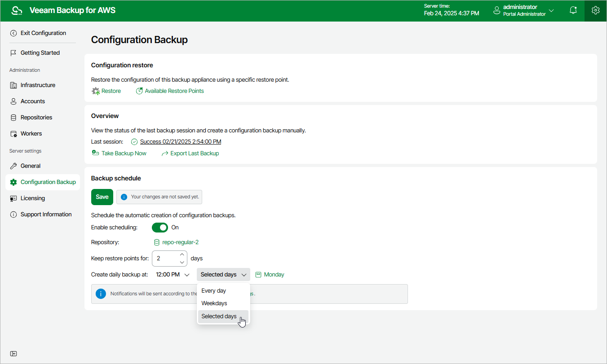The image size is (607, 364).
Task: Click the blue info icon in the notifications banner
Action: pos(101,294)
